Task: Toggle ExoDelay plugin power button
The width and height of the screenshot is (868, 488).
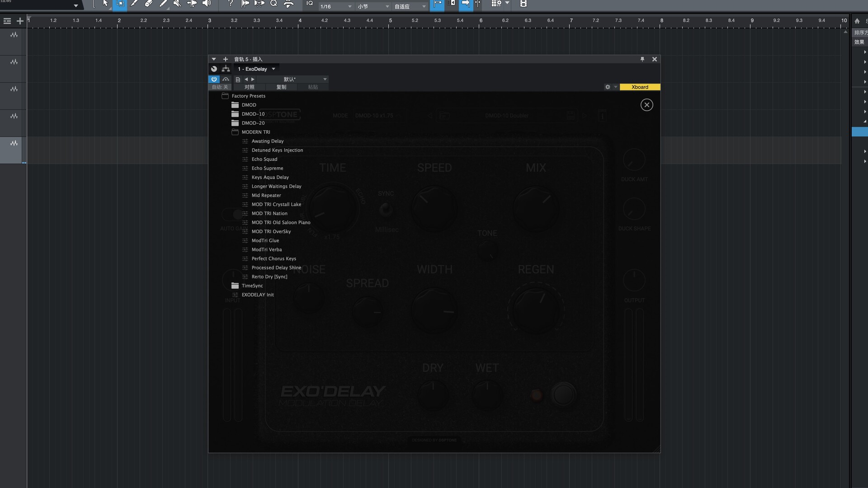Action: (x=214, y=79)
